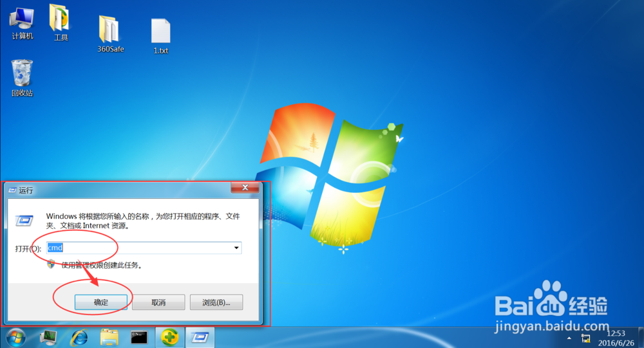Select the 回收站 recycle bin icon
644x348 pixels.
coord(22,78)
